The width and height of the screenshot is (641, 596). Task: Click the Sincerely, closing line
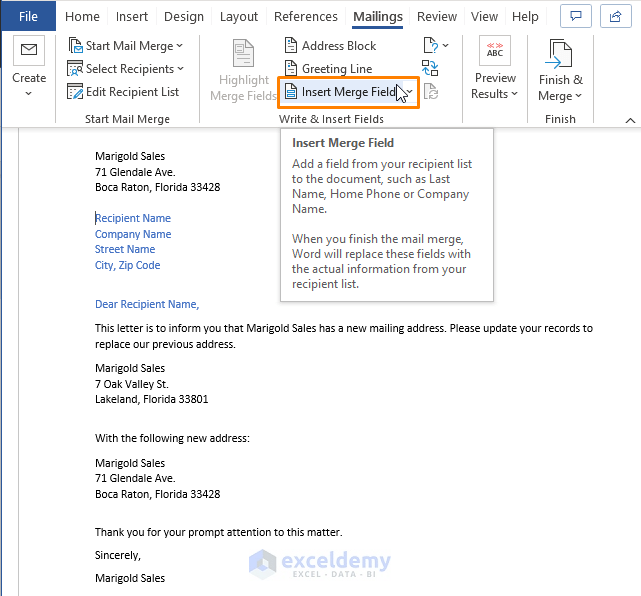tap(118, 555)
